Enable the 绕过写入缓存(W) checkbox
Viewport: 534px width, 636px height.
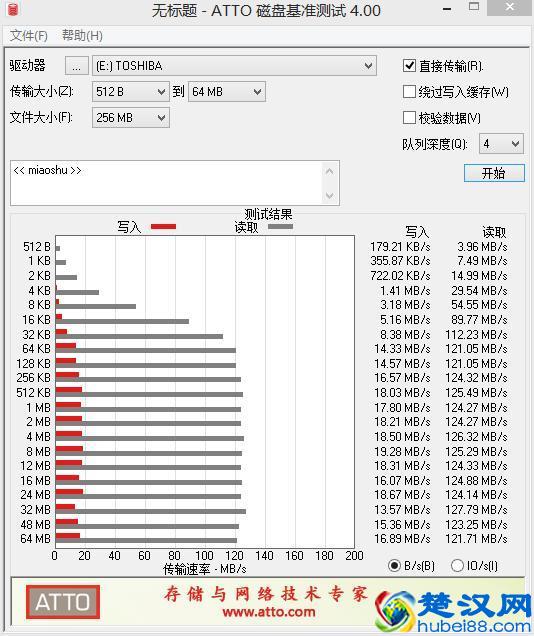tap(409, 92)
